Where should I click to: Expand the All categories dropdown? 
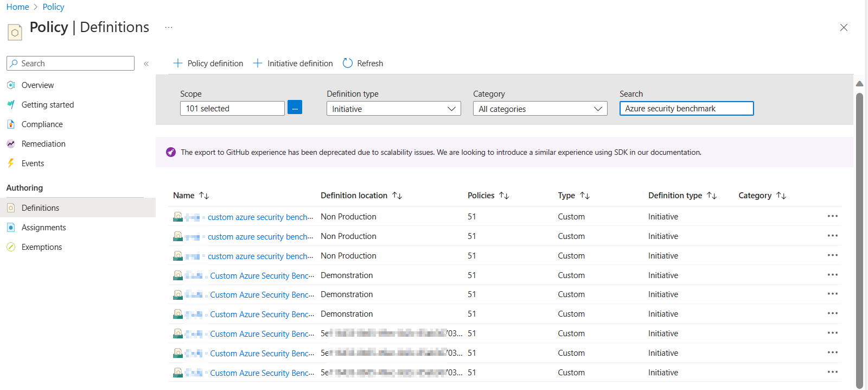(x=540, y=109)
